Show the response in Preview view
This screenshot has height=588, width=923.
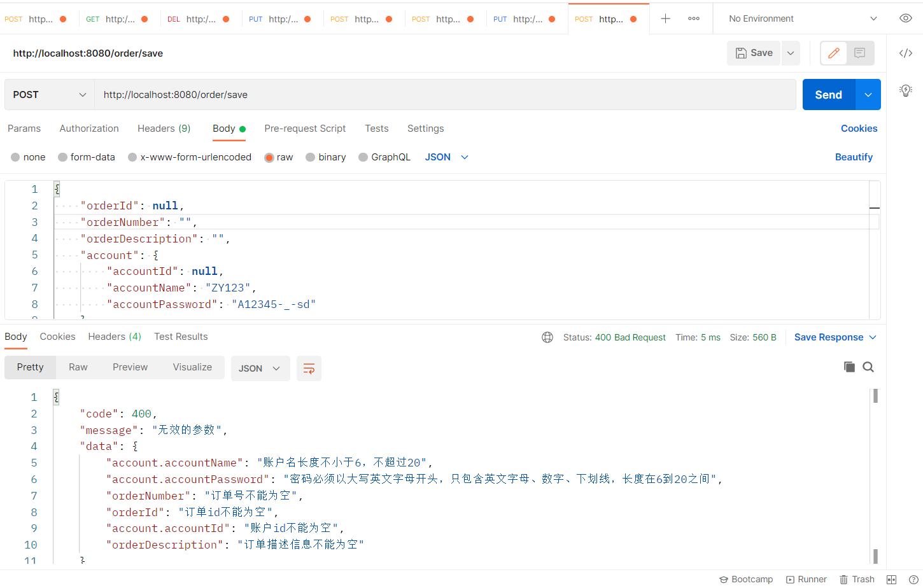pos(130,367)
